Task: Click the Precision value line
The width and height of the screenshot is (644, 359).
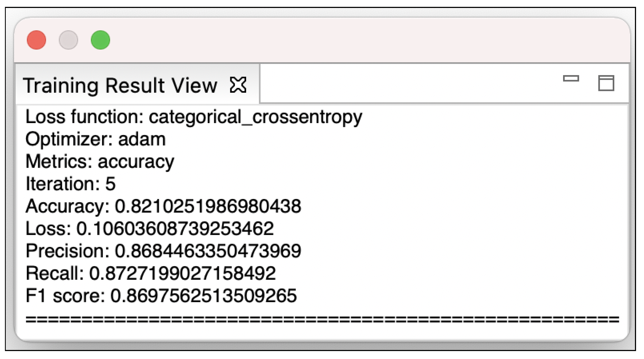Action: pyautogui.click(x=163, y=251)
